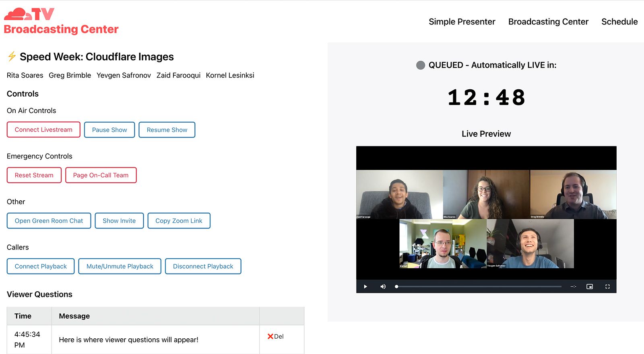The width and height of the screenshot is (644, 354).
Task: Seek along the video progress bar
Action: [479, 286]
